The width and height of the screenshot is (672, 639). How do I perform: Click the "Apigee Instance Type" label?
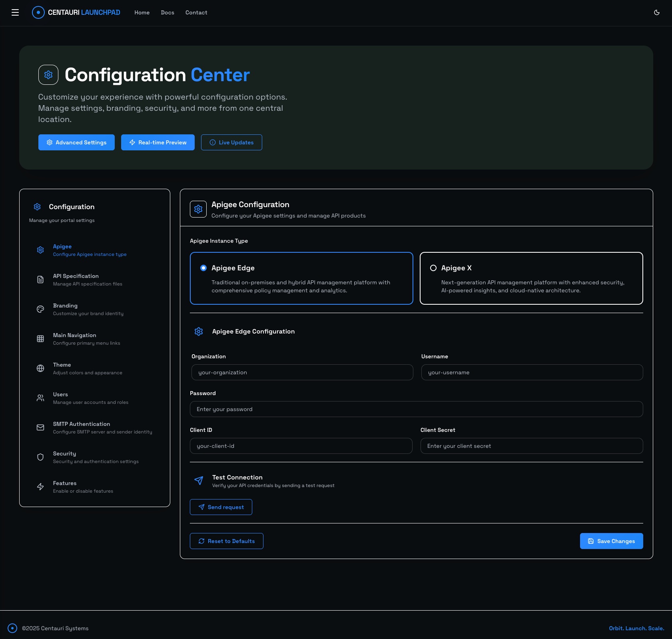coord(219,241)
